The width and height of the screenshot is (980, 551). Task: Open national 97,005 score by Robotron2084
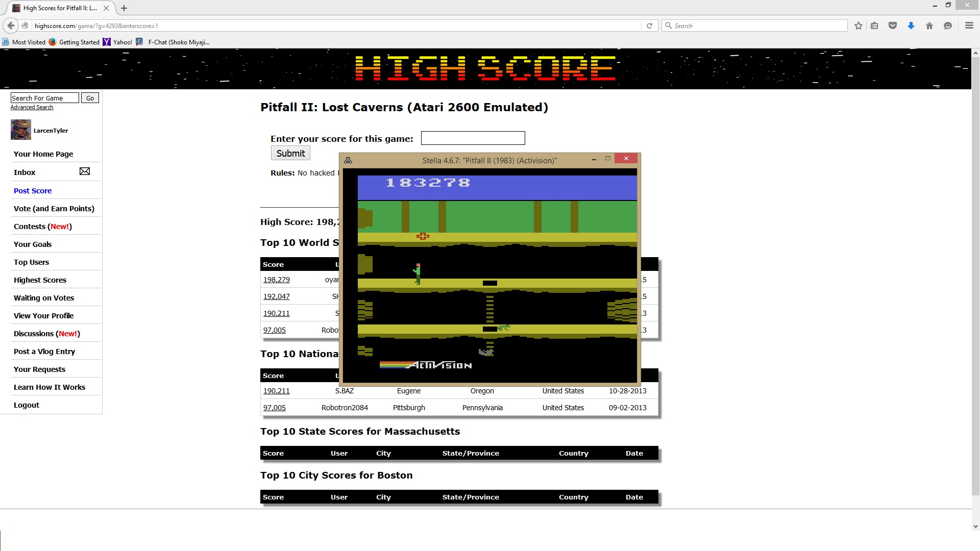[275, 408]
